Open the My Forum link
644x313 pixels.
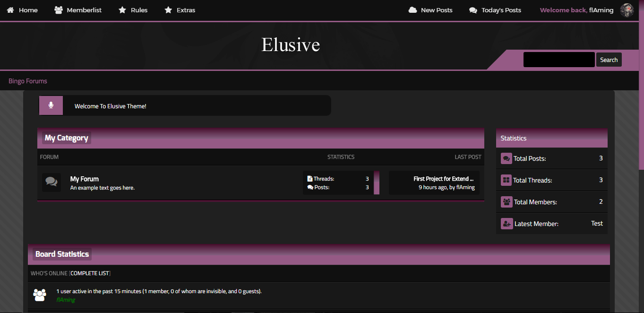tap(85, 179)
